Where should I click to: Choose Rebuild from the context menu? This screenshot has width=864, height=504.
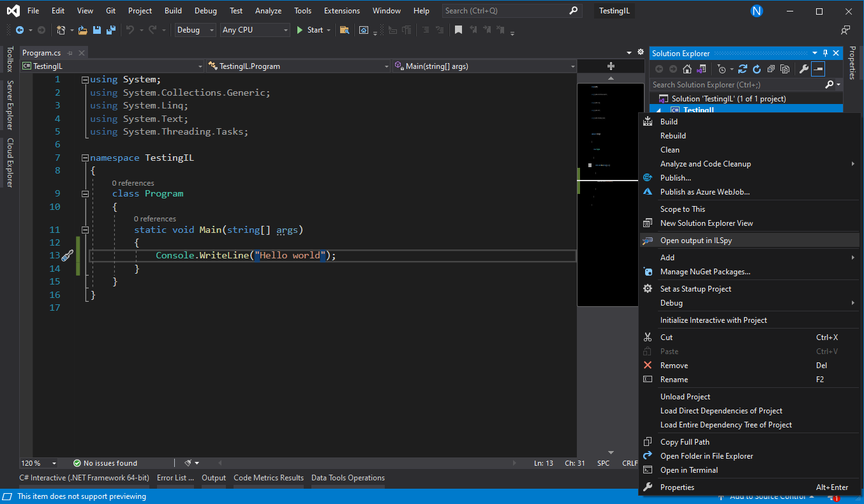pos(749,136)
